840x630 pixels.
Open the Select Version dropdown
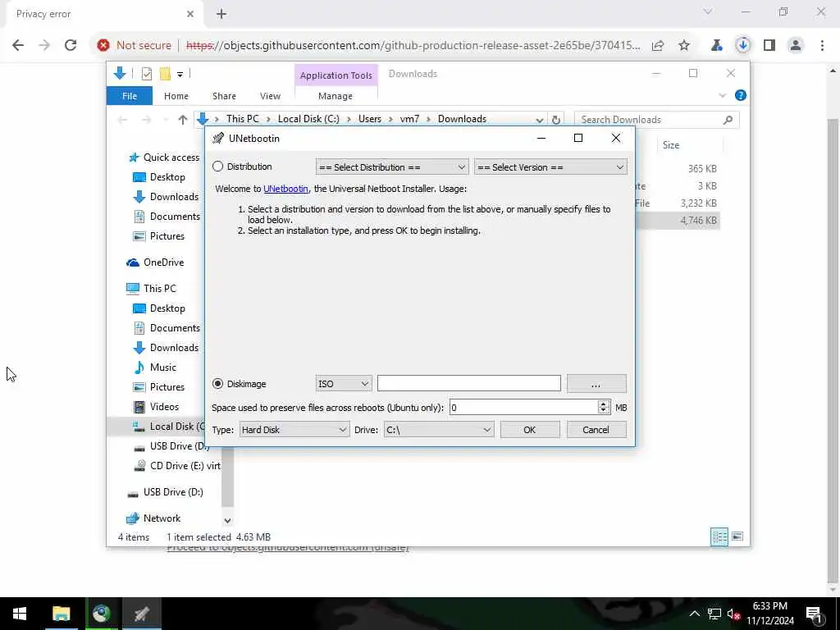coord(550,167)
